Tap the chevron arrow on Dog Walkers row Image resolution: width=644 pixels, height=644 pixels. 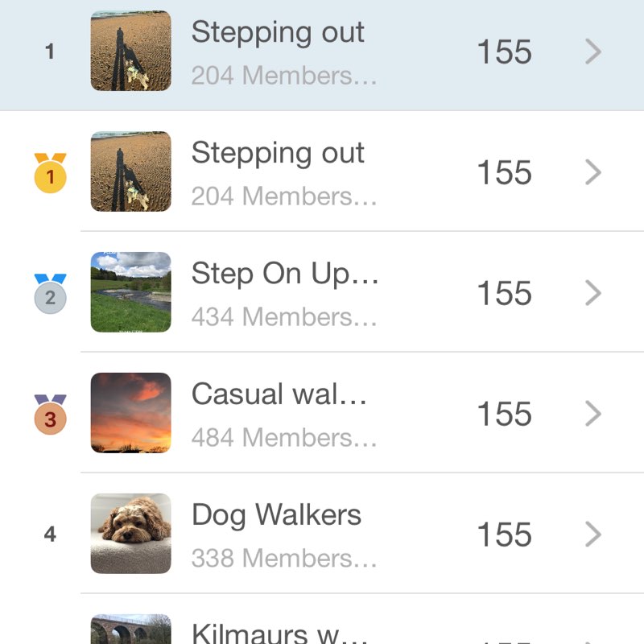(x=593, y=535)
